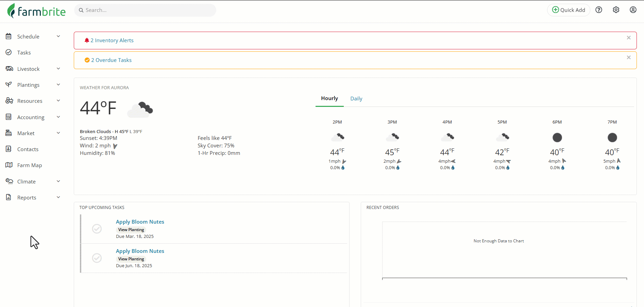Click the 4PM hourly weather icon
644x307 pixels.
point(447,137)
